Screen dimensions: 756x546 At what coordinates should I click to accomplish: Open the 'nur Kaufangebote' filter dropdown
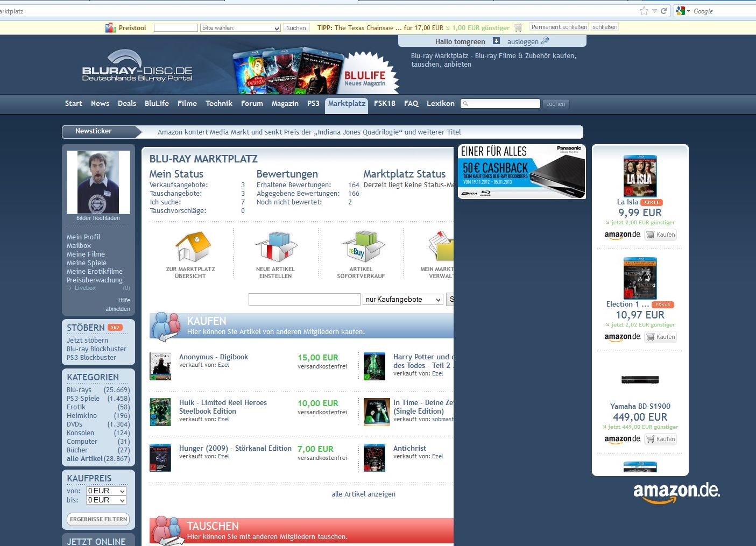pyautogui.click(x=404, y=300)
